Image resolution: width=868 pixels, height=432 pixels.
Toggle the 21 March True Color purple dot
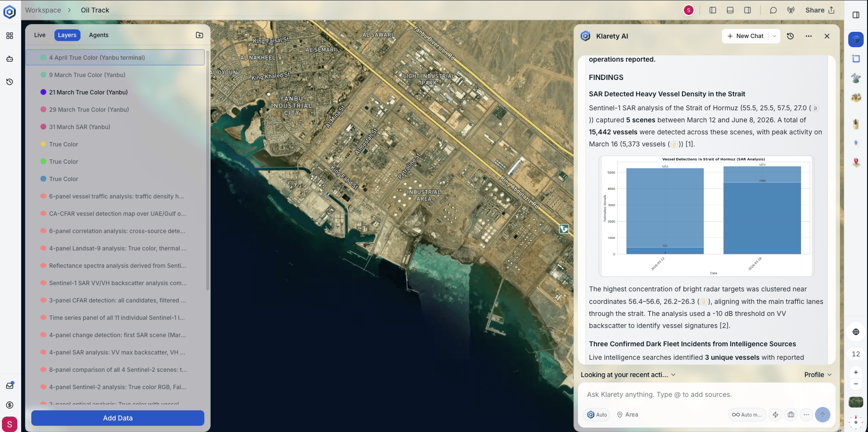coord(43,92)
